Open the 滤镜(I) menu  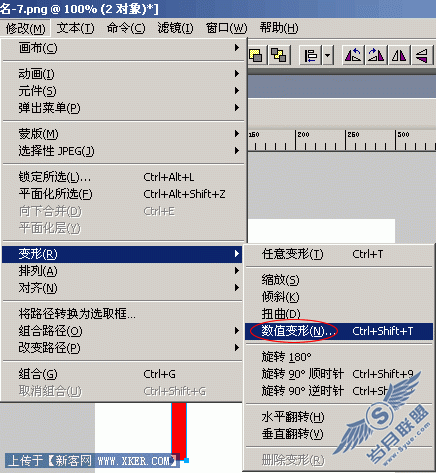[x=175, y=28]
